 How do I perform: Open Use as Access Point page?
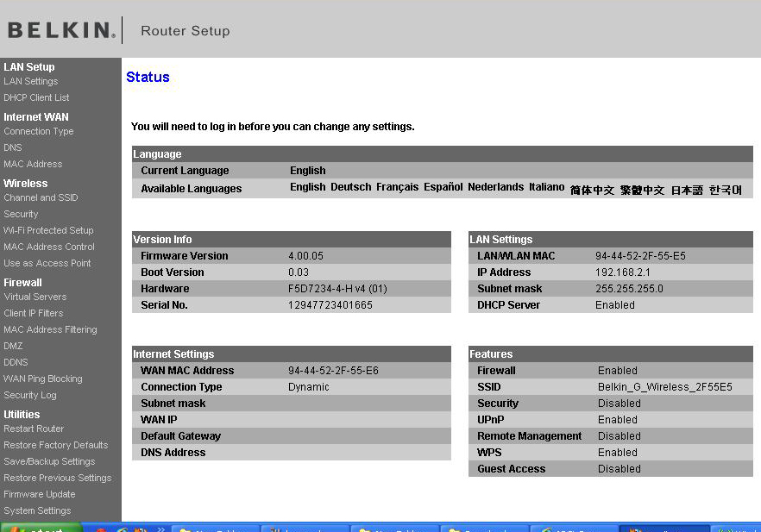coord(47,263)
